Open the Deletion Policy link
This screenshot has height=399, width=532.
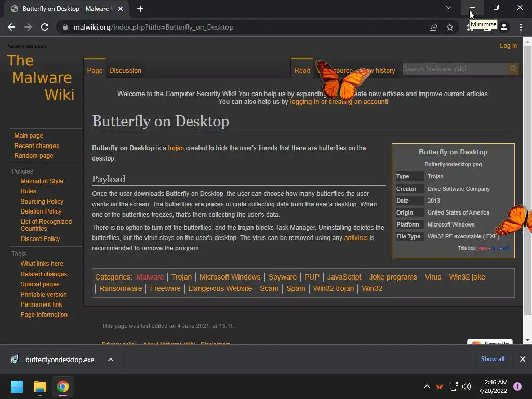point(41,211)
